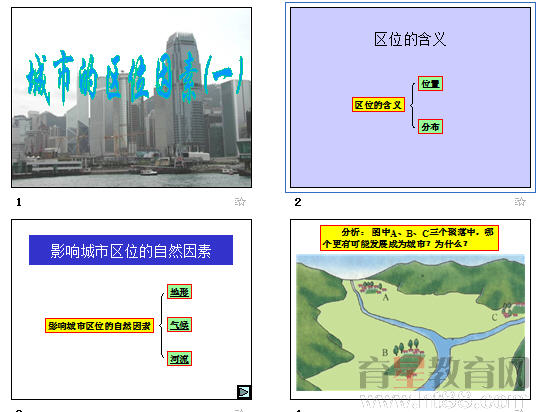
Task: Click the green 分布 box on slide 2
Action: click(x=430, y=127)
